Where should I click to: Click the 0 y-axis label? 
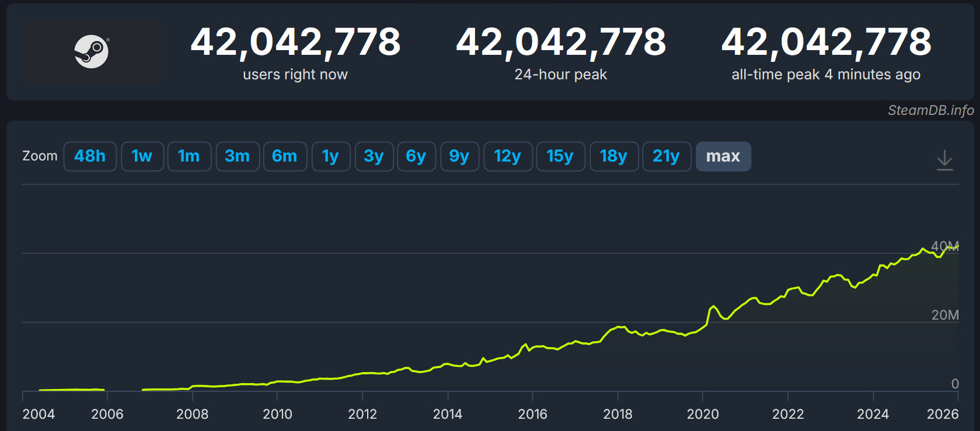955,384
